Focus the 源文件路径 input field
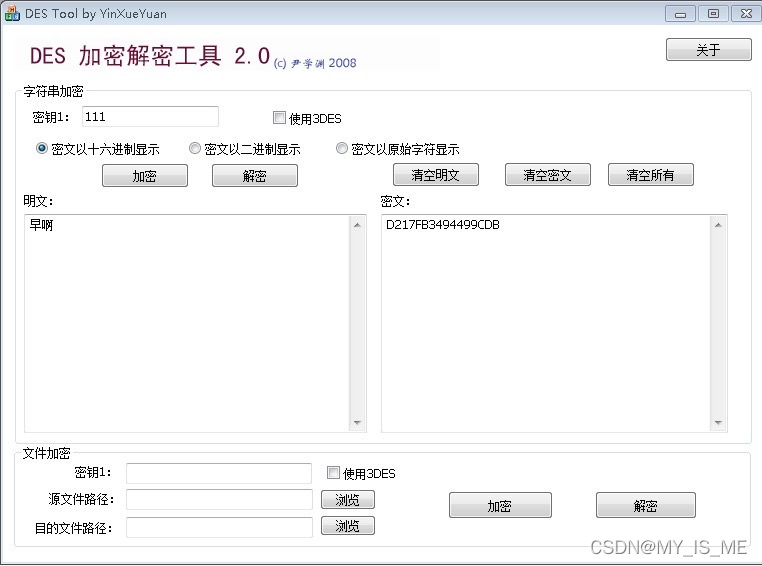This screenshot has width=762, height=566. coord(219,499)
